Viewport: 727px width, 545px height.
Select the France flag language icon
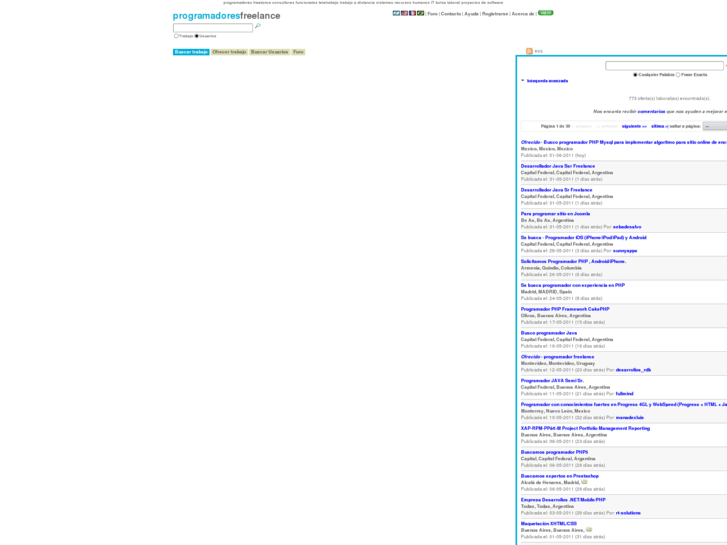(x=412, y=13)
